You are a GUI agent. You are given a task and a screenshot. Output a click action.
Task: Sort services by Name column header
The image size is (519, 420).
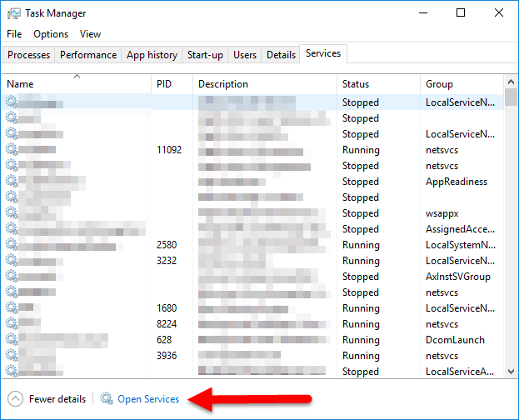77,84
